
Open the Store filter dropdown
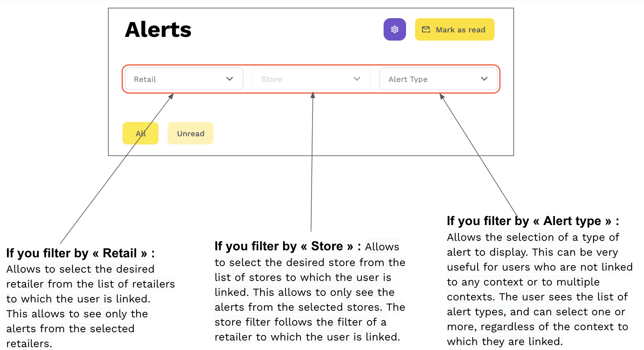(311, 79)
